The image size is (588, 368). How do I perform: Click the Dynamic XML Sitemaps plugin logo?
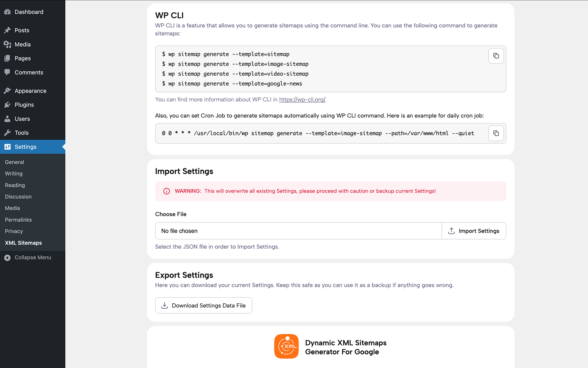[286, 346]
